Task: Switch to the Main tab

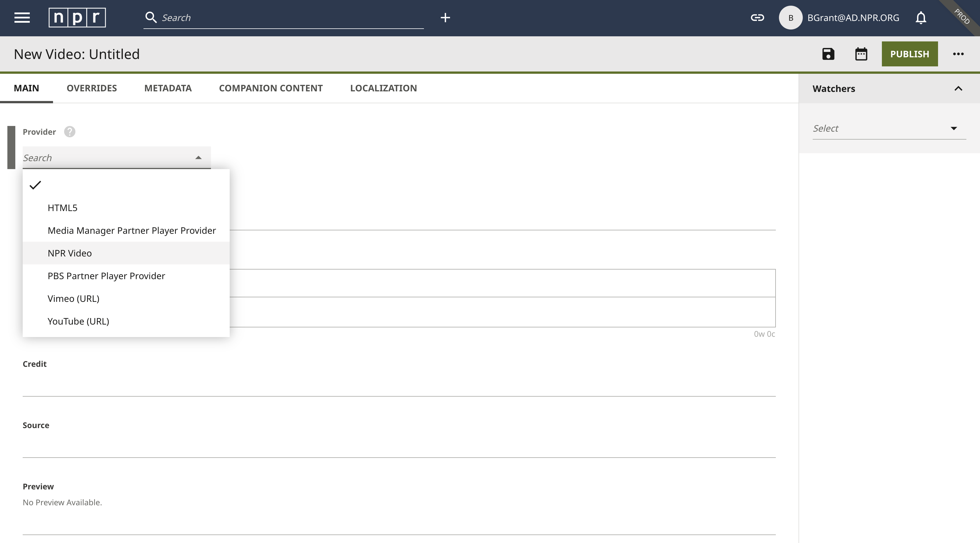Action: click(x=26, y=88)
